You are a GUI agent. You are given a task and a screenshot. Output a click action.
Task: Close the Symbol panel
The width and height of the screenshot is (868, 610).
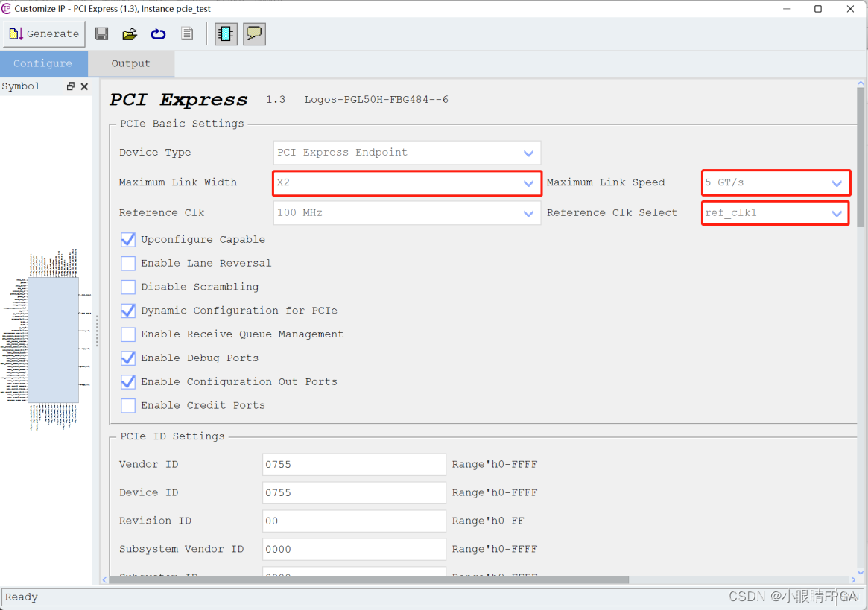click(84, 86)
